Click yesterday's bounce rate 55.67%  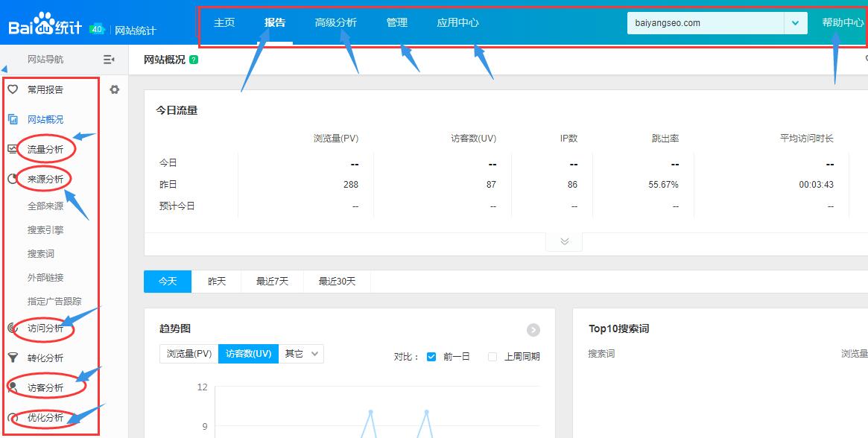coord(664,185)
